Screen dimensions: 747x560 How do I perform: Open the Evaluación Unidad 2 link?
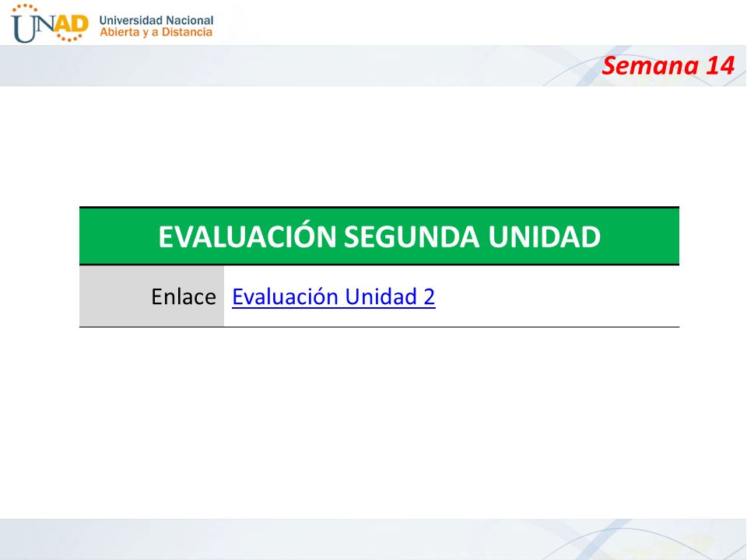(x=334, y=296)
